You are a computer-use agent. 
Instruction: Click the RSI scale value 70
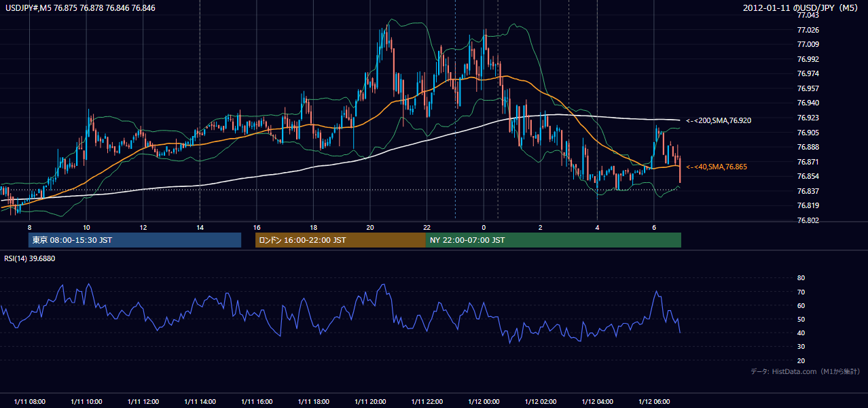(801, 292)
